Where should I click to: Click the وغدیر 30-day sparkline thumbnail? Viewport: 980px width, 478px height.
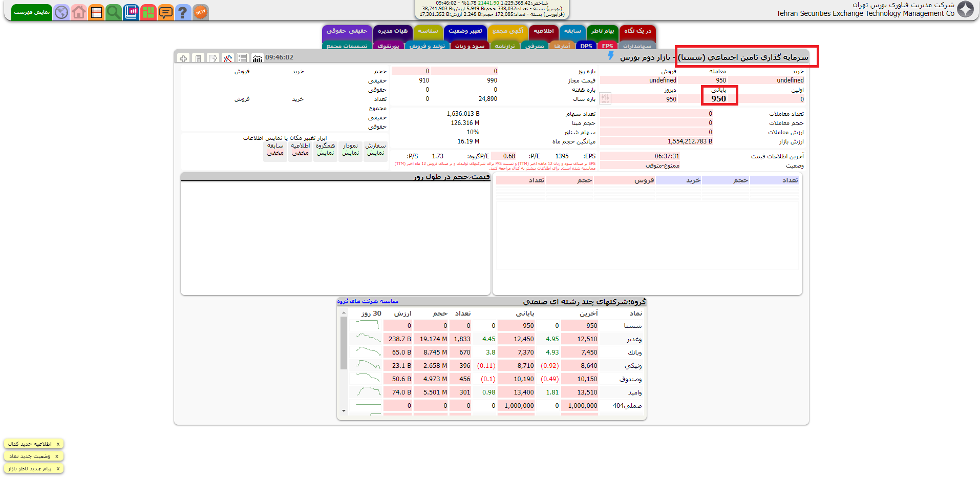368,339
